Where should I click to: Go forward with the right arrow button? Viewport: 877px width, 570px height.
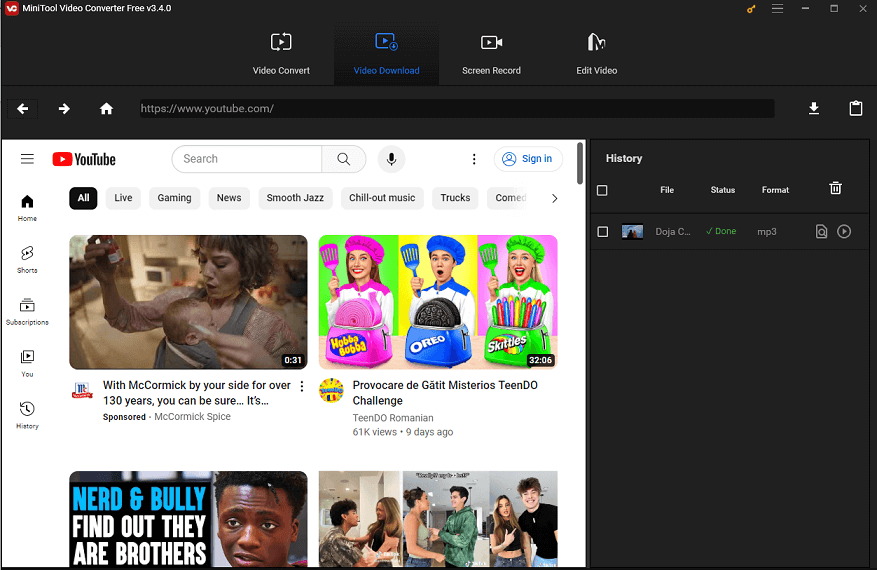click(x=64, y=109)
